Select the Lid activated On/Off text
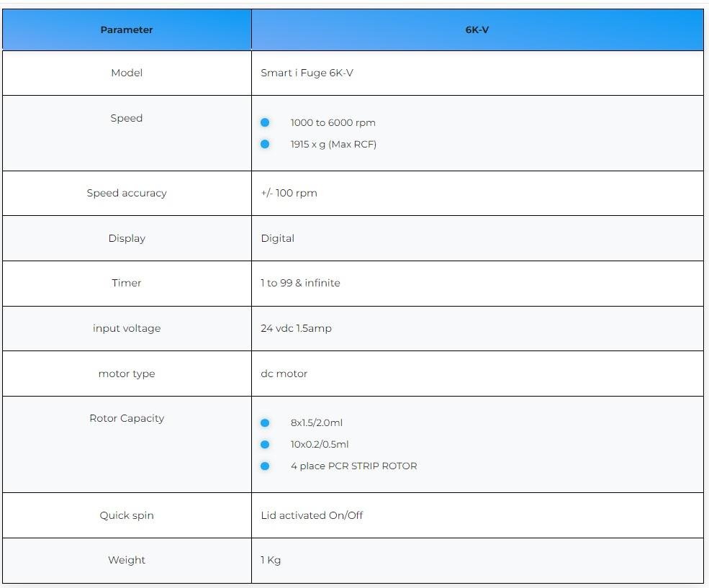This screenshot has width=709, height=588. click(x=312, y=515)
